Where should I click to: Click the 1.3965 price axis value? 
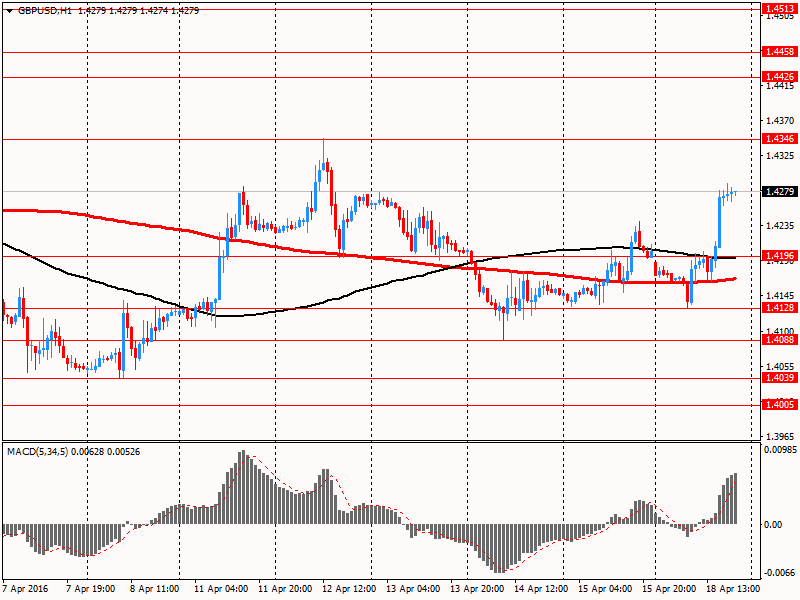point(781,437)
